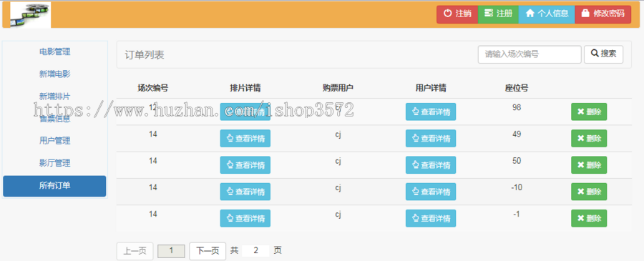
Task: Go to 个人信息 personal info
Action: coord(547,14)
